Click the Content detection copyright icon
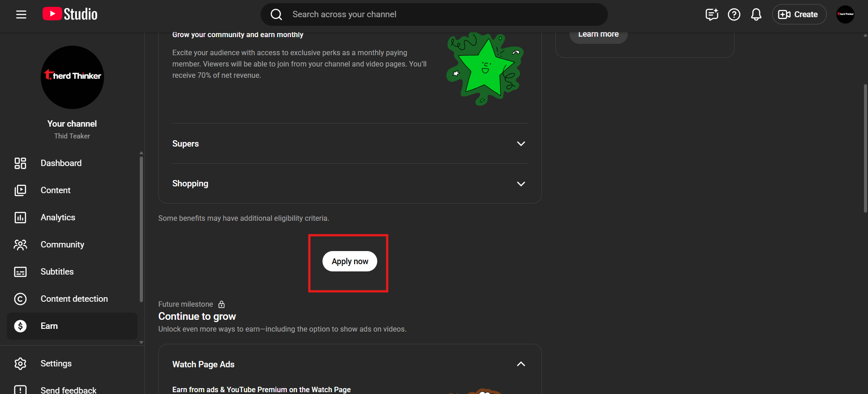The width and height of the screenshot is (868, 394). (x=20, y=299)
